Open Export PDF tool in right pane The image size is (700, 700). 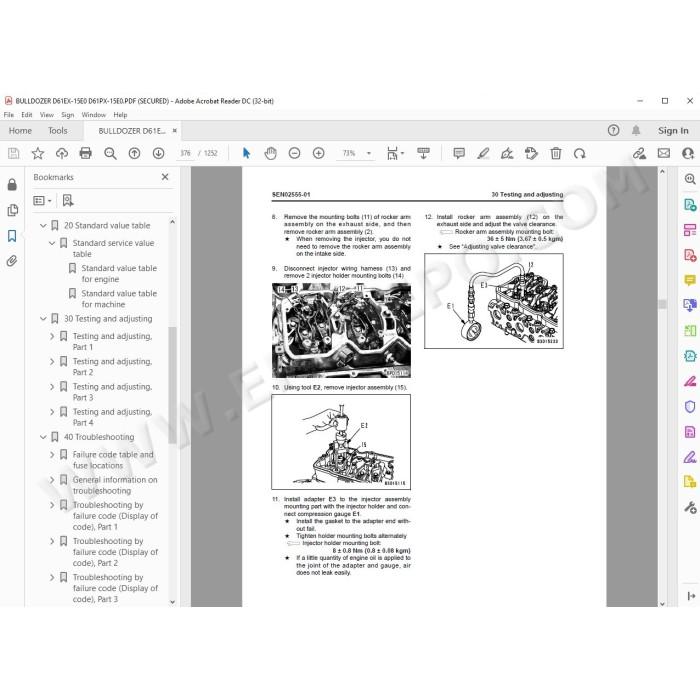[x=690, y=205]
